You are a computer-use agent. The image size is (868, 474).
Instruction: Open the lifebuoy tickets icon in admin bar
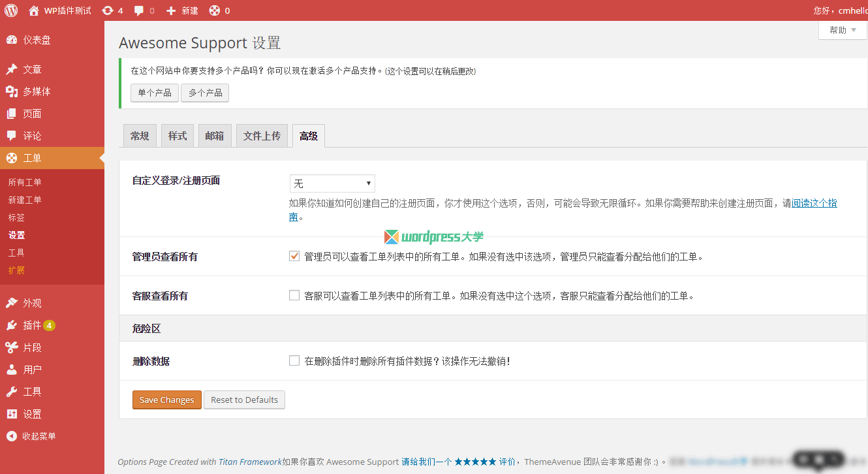tap(214, 10)
